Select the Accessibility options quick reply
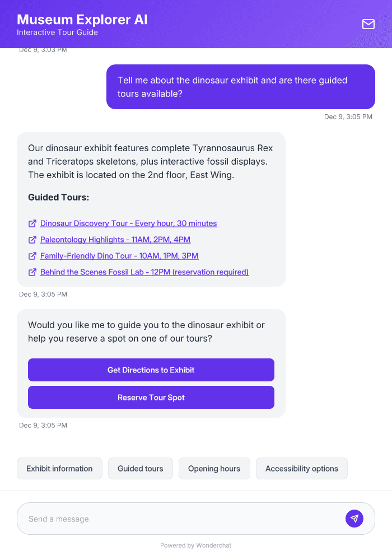 click(301, 468)
